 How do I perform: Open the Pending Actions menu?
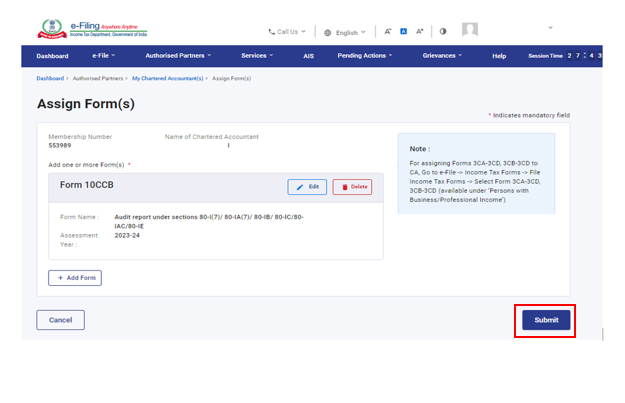[364, 56]
